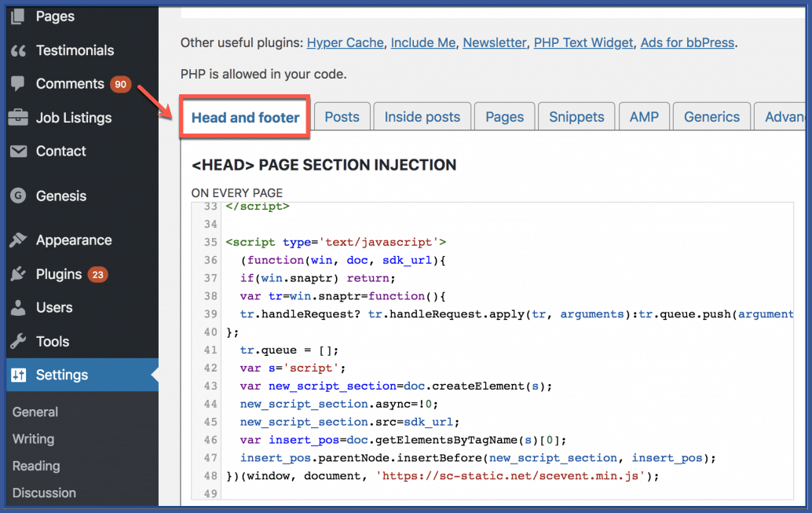Switch to the Snippets tab

point(576,116)
